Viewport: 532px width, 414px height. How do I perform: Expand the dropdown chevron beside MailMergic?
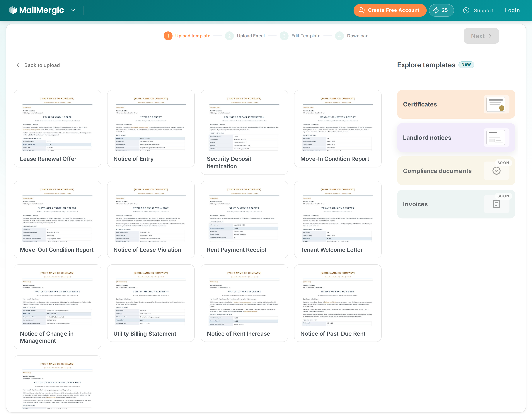[x=73, y=11]
